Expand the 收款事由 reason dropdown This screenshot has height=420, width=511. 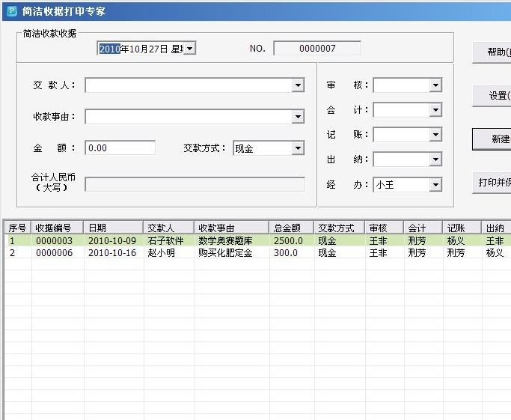point(298,118)
